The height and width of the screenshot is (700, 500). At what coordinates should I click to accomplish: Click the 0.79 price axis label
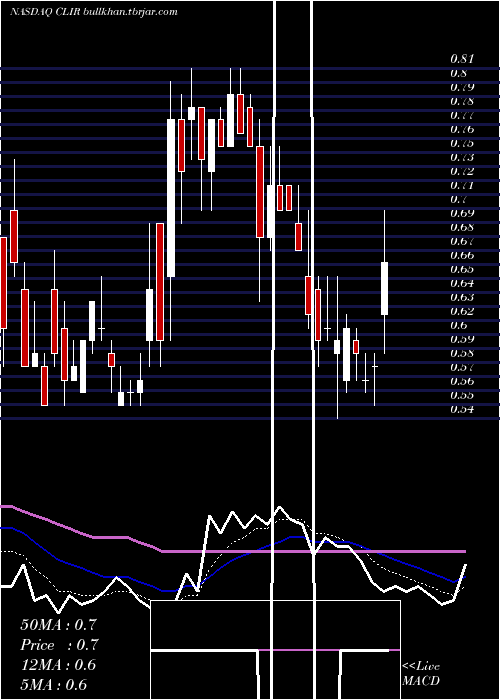pos(462,87)
